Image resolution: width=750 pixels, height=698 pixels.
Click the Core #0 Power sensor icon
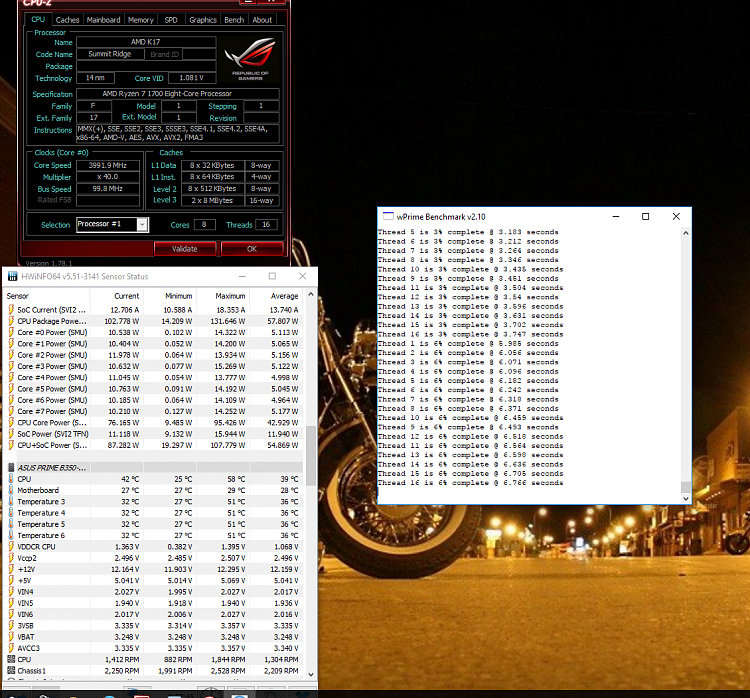point(11,332)
